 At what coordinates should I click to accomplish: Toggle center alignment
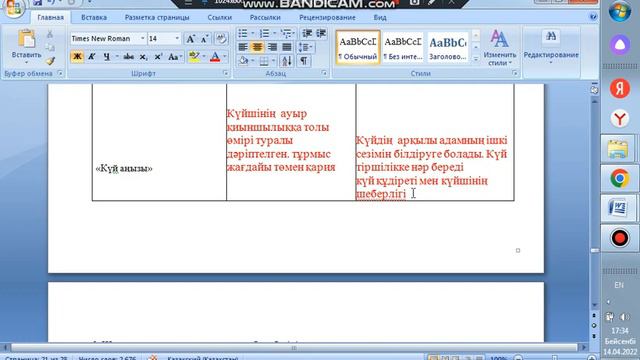click(257, 47)
